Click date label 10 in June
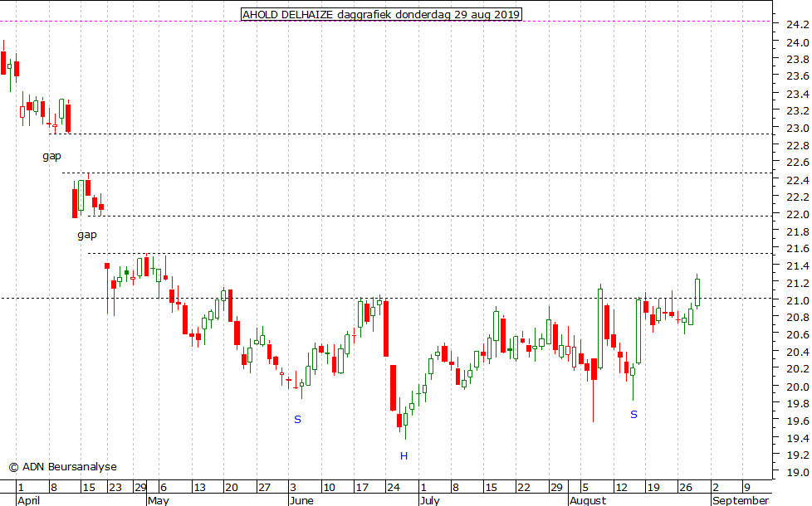Image resolution: width=812 pixels, height=506 pixels. point(329,488)
